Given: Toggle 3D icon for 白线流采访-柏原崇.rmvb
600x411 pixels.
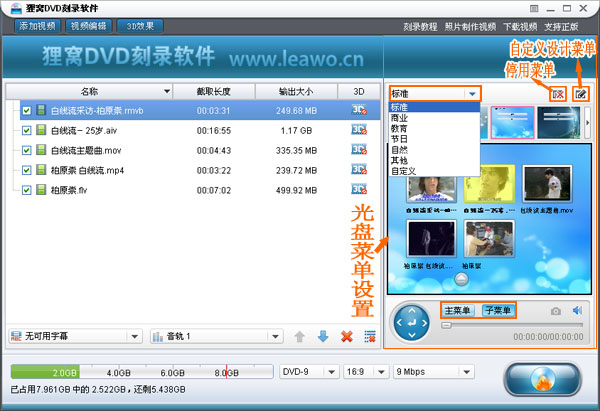Looking at the screenshot, I should point(359,110).
